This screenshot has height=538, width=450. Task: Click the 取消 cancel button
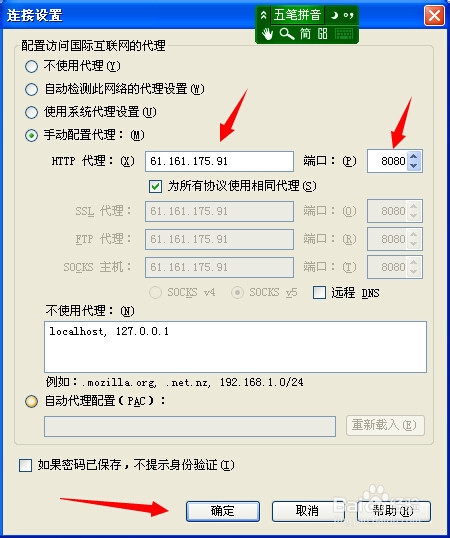pyautogui.click(x=307, y=511)
